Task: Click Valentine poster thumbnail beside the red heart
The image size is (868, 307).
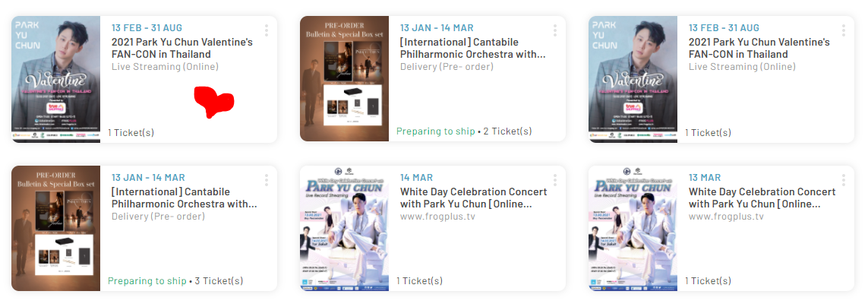Action: [55, 79]
